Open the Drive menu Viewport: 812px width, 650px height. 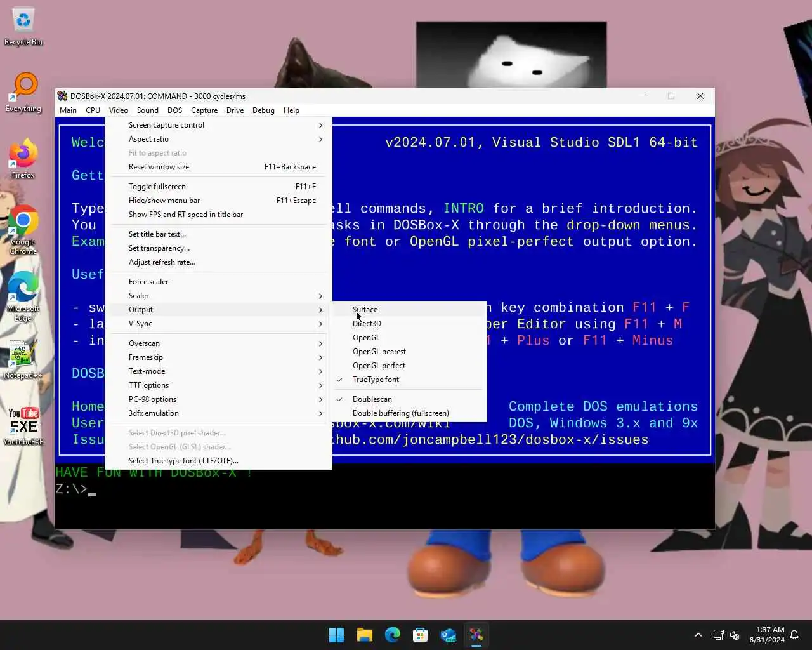(235, 110)
